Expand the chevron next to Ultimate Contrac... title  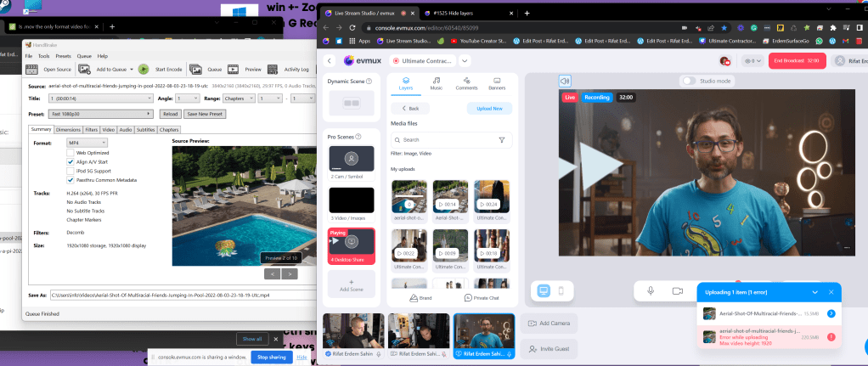[x=465, y=61]
